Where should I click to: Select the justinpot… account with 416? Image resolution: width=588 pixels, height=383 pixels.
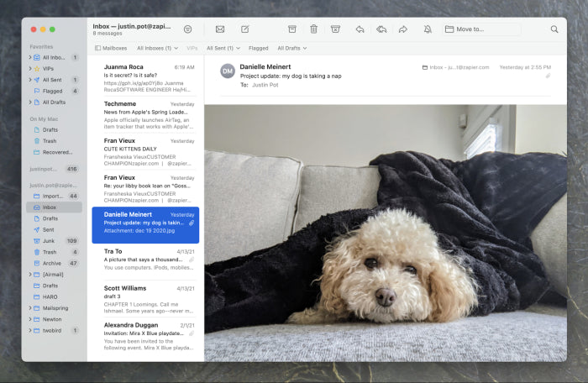(x=54, y=169)
